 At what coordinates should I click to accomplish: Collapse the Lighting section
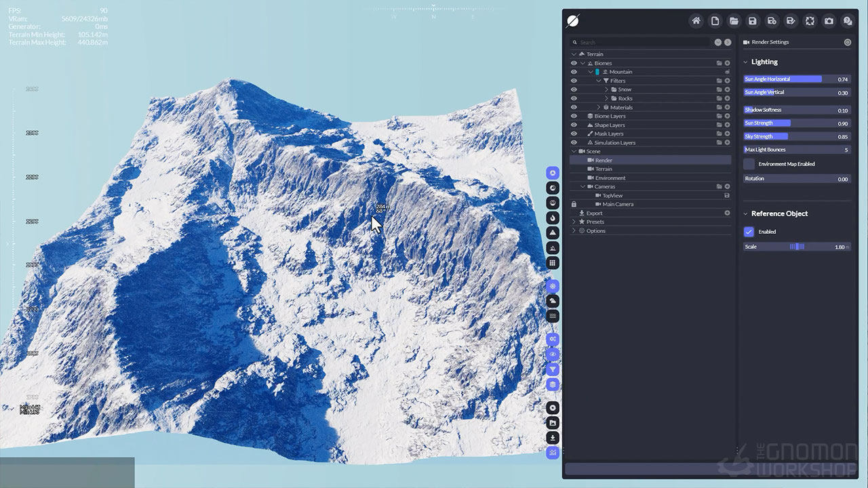tap(746, 62)
